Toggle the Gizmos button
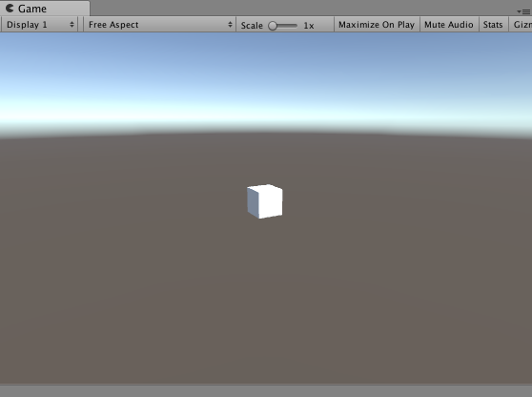The image size is (532, 397). (521, 25)
